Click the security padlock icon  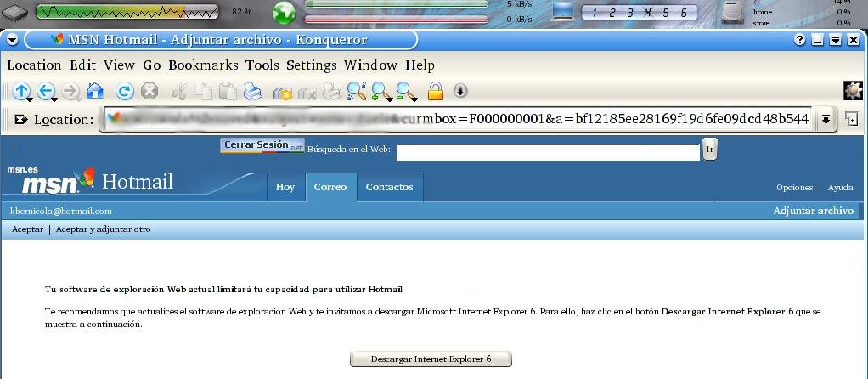click(436, 91)
